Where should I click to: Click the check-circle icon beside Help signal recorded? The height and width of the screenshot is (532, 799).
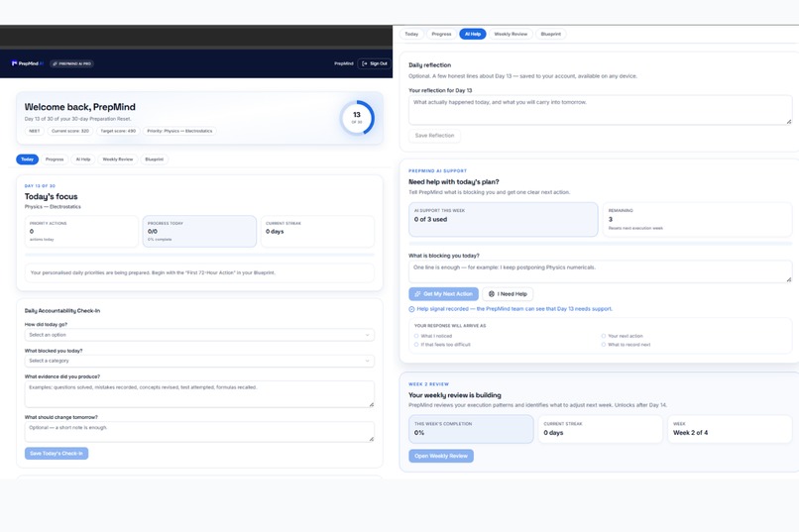(x=411, y=309)
